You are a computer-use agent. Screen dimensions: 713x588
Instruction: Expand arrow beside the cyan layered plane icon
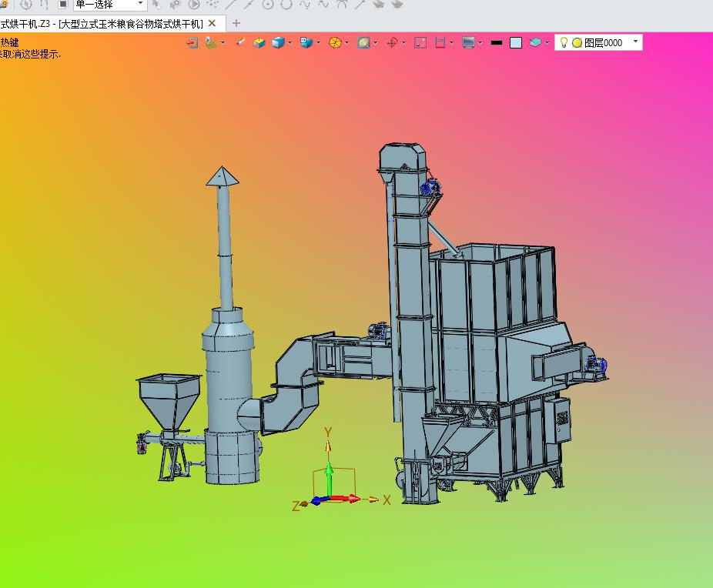547,43
